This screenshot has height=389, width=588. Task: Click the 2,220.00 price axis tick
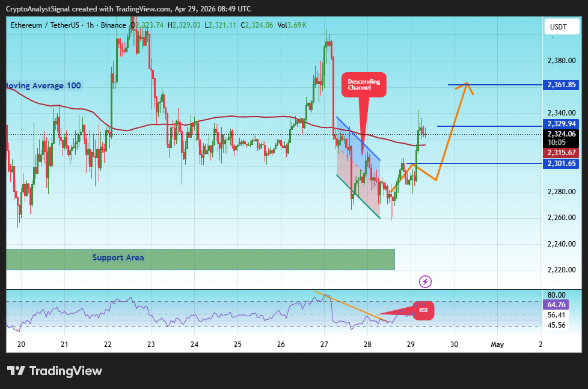562,270
